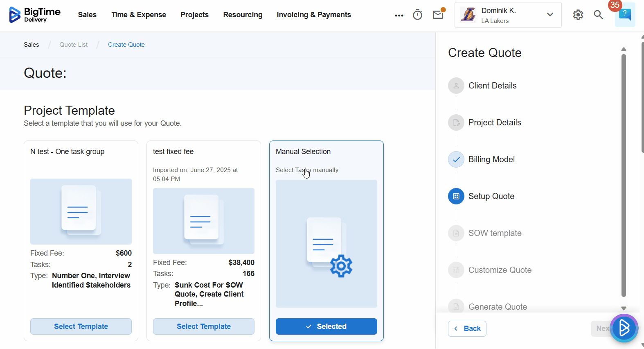Click the BigTime Delivery logo
This screenshot has width=644, height=349.
point(35,15)
